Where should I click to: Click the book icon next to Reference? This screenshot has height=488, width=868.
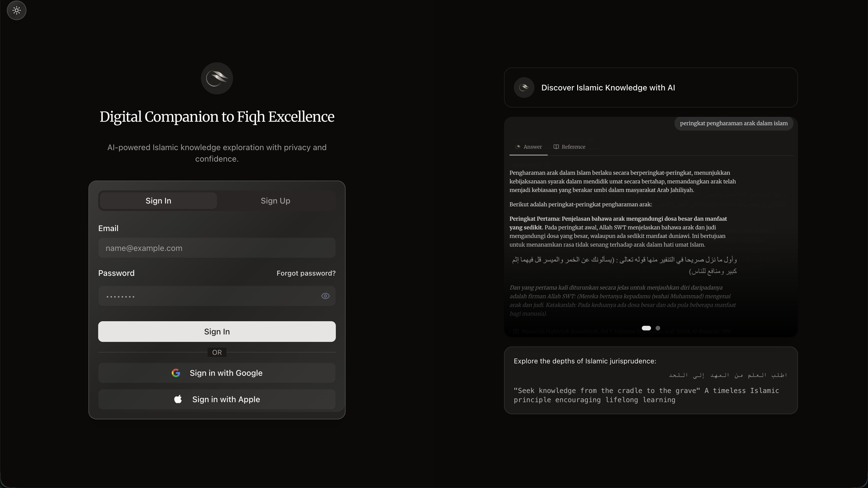coord(556,147)
